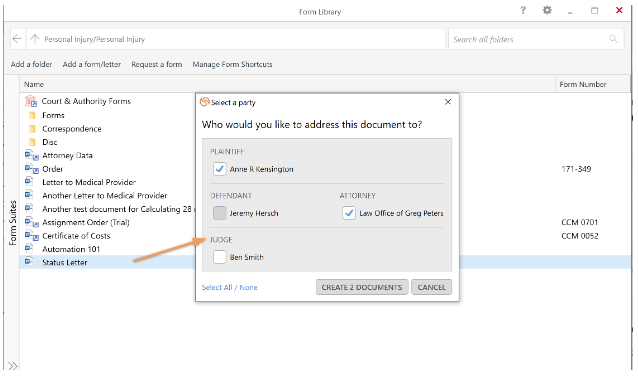Image resolution: width=638 pixels, height=377 pixels.
Task: Select Add a form/letter menu item
Action: tap(92, 64)
